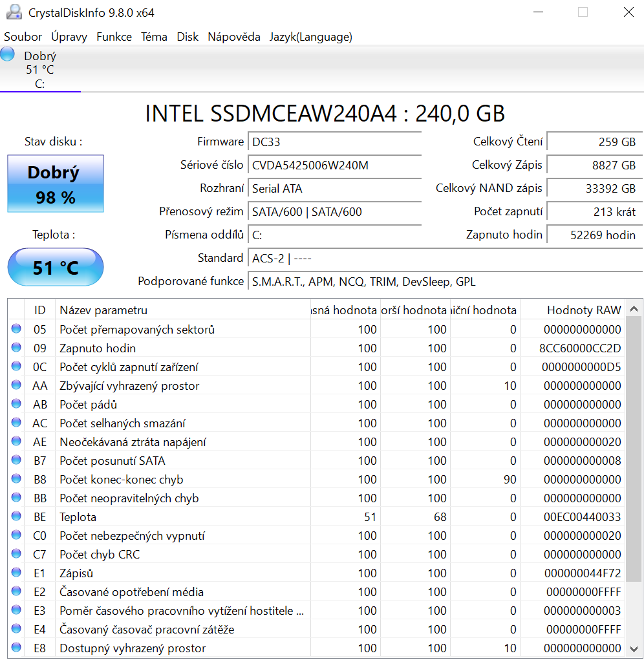This screenshot has width=644, height=660.
Task: Select the health icon for Zapnuto hodin attribute
Action: pos(15,348)
